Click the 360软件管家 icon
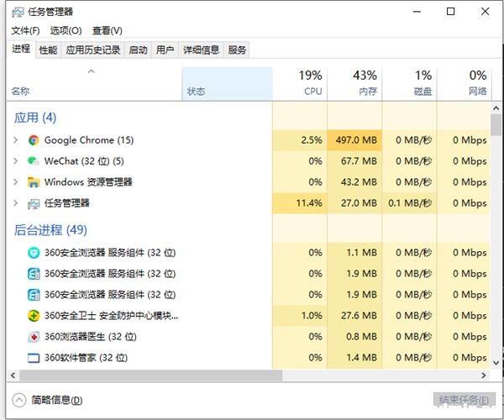 coord(34,358)
